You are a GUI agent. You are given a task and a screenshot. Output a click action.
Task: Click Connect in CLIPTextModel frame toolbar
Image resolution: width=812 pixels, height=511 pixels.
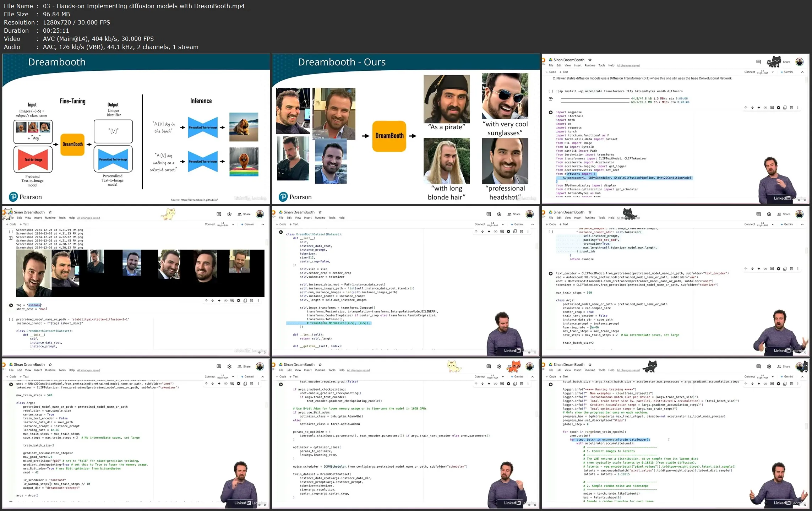tap(750, 224)
